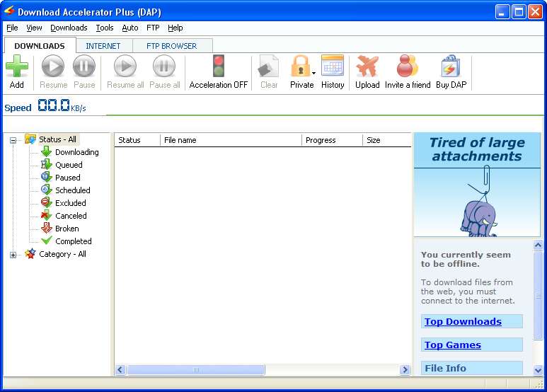Click the Pause all icon

(164, 66)
